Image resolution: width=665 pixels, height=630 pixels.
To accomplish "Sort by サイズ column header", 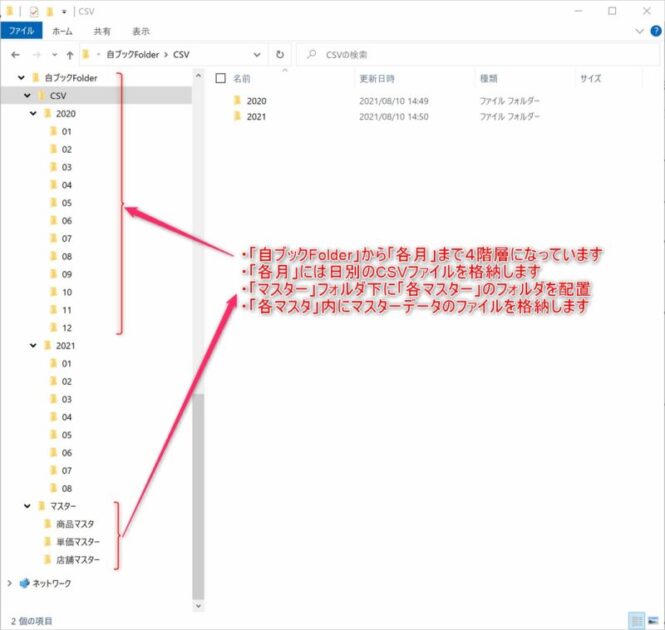I will coord(590,78).
